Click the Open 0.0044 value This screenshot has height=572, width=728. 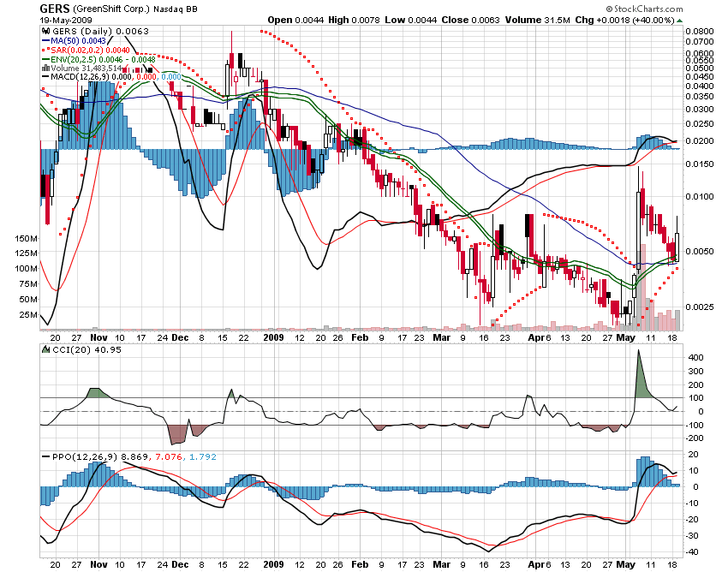(x=295, y=20)
